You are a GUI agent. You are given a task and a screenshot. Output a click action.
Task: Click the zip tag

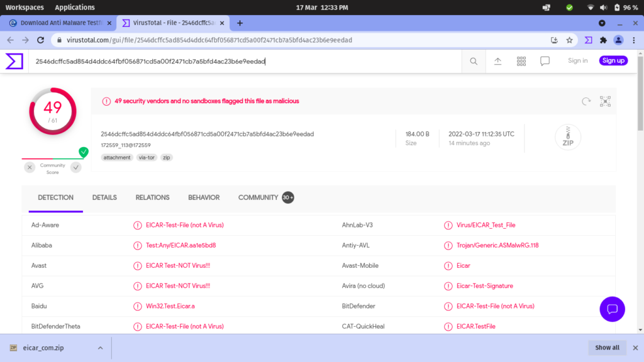166,158
